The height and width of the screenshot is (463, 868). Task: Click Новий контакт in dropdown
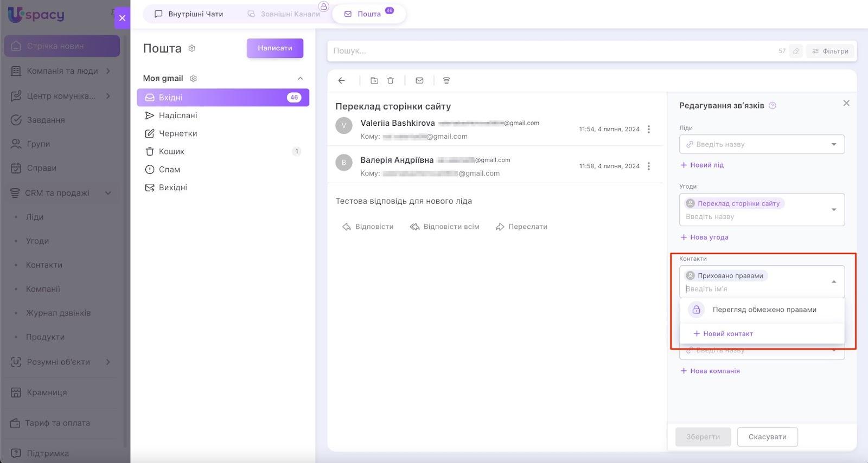(723, 333)
